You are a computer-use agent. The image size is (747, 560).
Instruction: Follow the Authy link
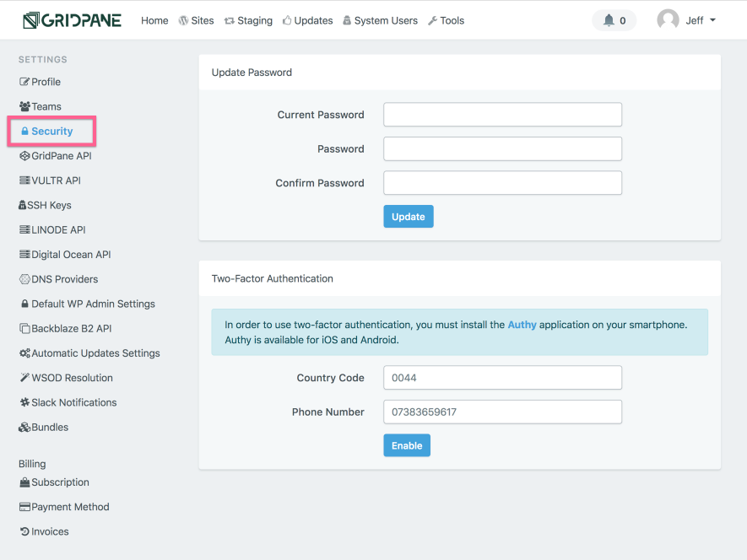[522, 325]
